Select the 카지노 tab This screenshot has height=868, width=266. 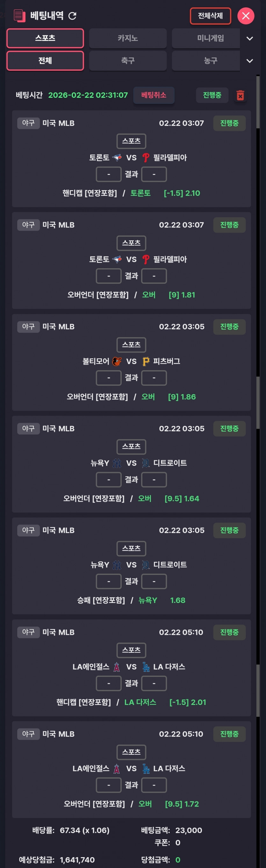(128, 39)
